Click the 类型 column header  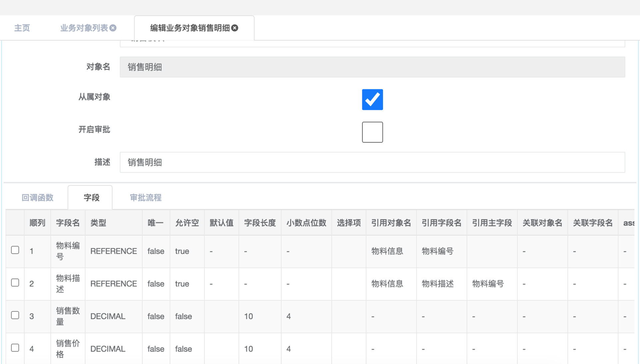tap(98, 223)
